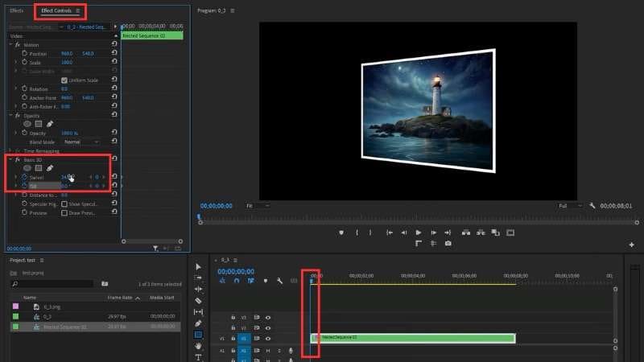Screen dimensions: 644x362
Task: Step forward one frame
Action: coord(433,232)
